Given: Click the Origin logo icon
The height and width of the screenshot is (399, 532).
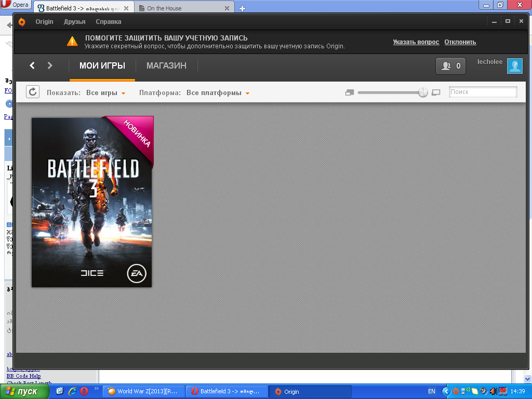Looking at the screenshot, I should tap(22, 22).
